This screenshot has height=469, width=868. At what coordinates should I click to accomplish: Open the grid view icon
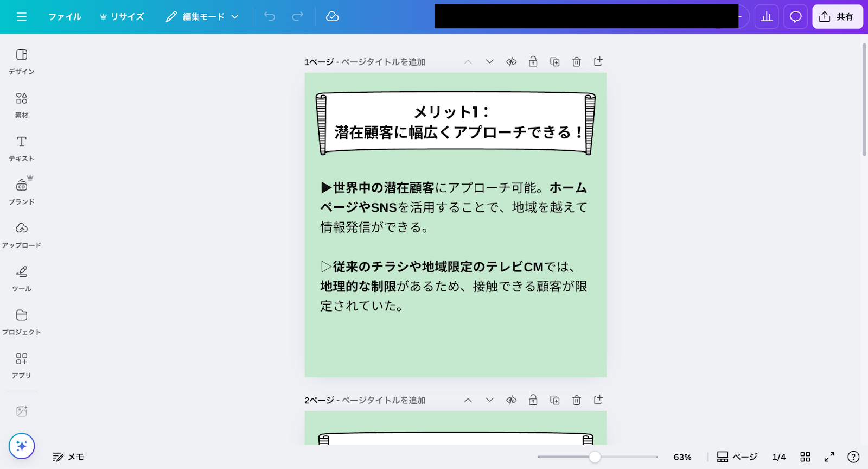pos(806,457)
